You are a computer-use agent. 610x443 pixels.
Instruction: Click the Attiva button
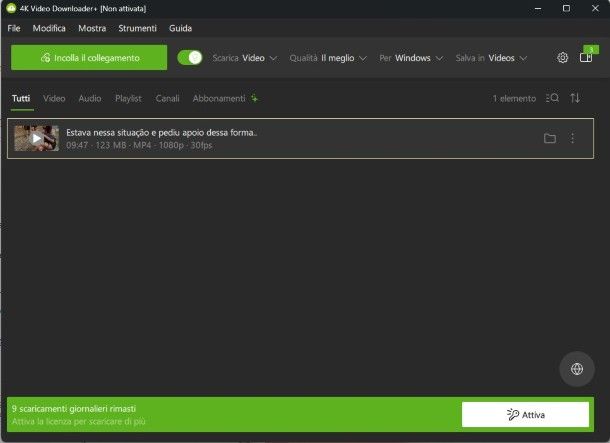525,415
